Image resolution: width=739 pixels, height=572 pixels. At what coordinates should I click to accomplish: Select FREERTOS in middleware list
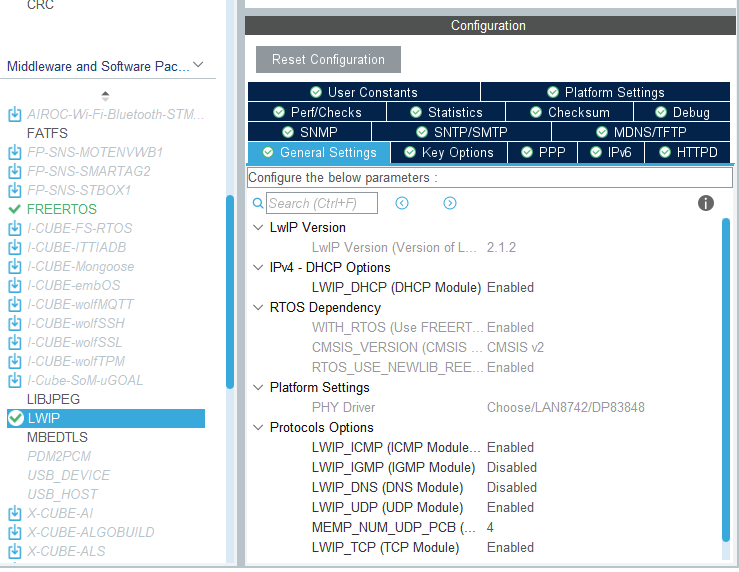click(62, 209)
